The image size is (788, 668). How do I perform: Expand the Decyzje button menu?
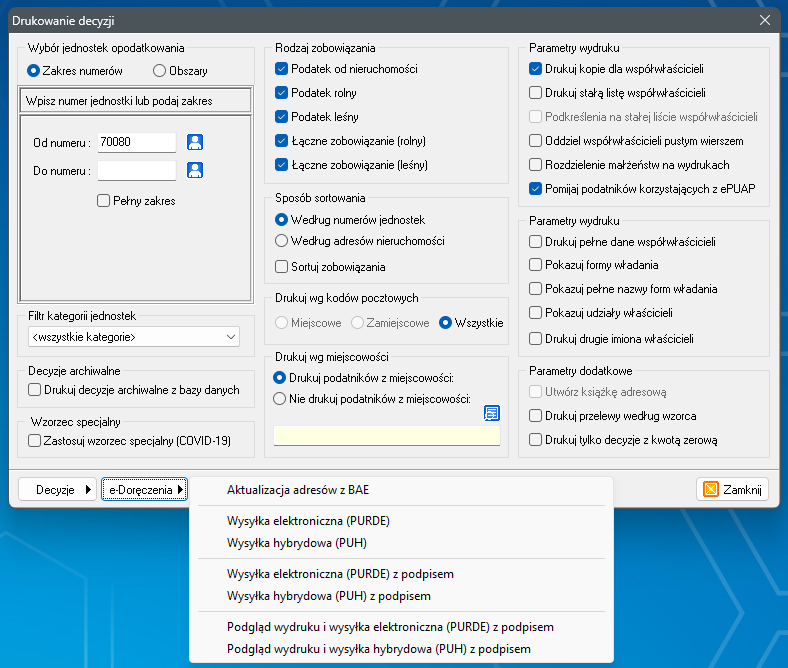tap(58, 489)
